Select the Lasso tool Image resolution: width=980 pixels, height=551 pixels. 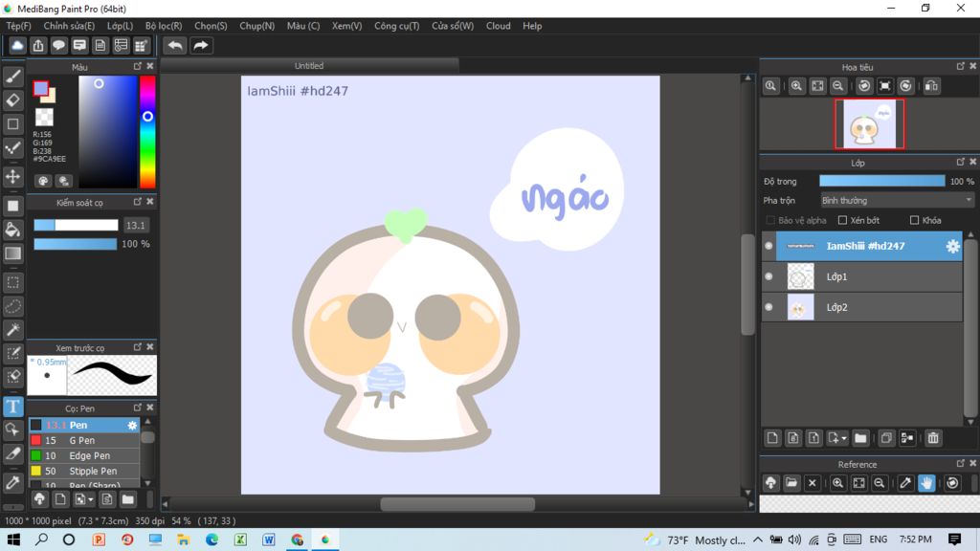pyautogui.click(x=12, y=306)
